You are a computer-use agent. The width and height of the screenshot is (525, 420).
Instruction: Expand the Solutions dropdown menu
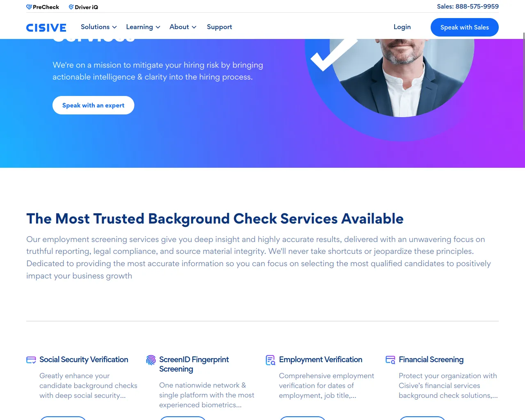tap(99, 27)
